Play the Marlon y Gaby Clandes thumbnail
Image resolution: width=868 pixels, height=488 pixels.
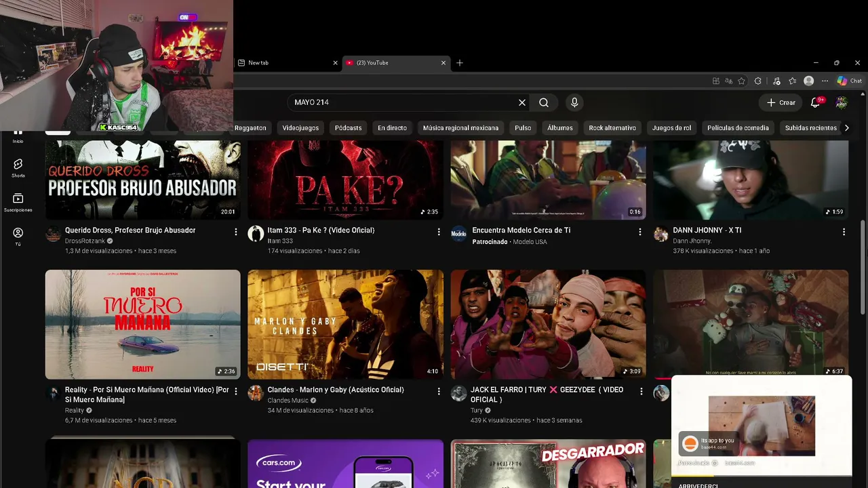click(346, 325)
